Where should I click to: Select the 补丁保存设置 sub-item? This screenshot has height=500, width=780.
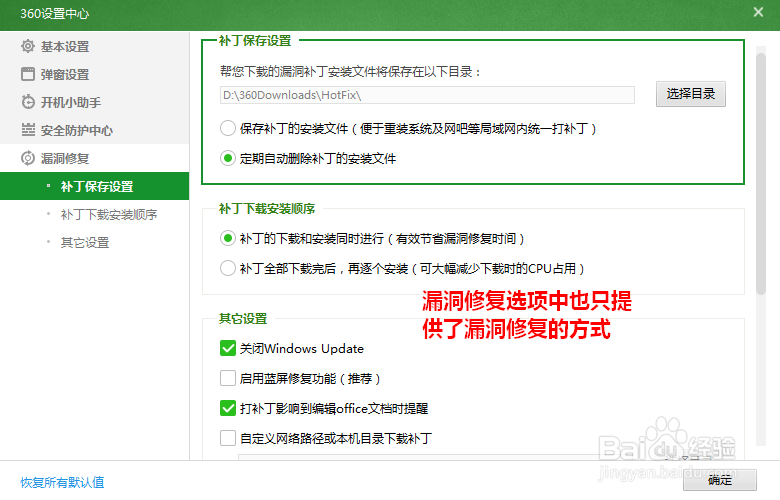click(x=95, y=186)
